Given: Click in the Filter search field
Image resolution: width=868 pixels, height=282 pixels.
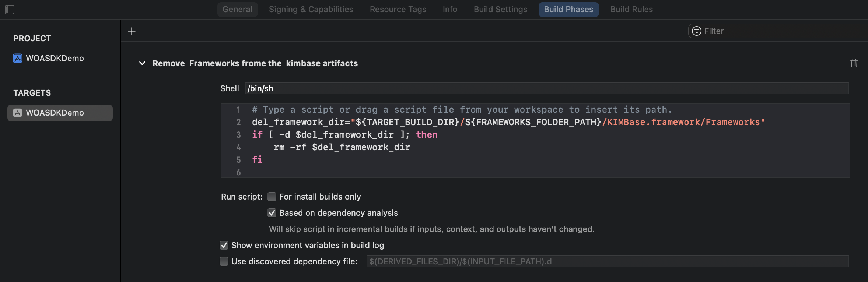Looking at the screenshot, I should (x=781, y=31).
